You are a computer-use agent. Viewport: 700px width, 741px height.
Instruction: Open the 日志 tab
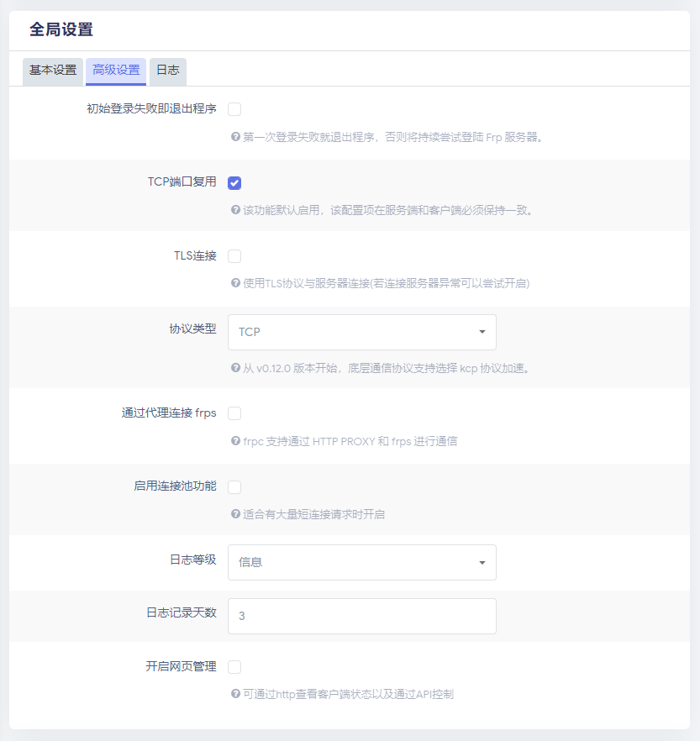click(168, 71)
